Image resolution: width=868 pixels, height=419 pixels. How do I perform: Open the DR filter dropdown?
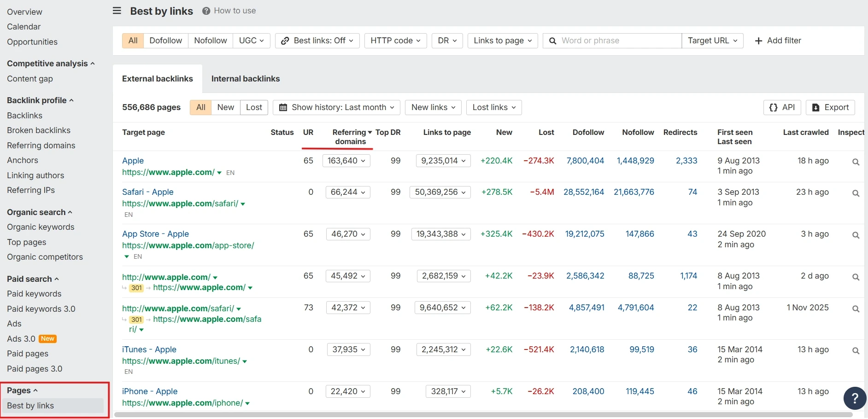(x=446, y=41)
